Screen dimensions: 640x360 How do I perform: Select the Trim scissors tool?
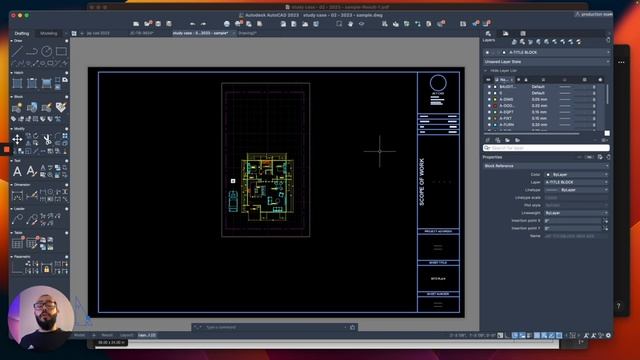[47, 140]
